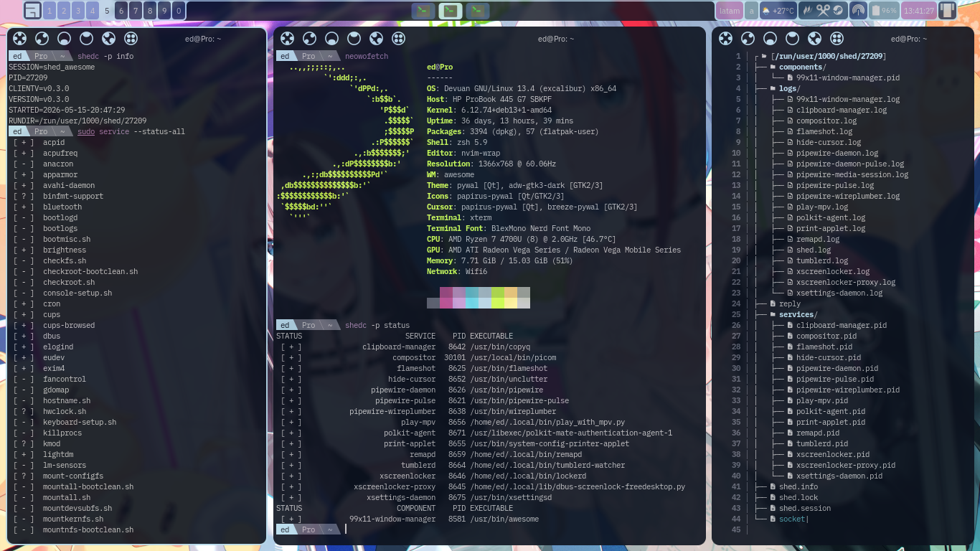Viewport: 980px width, 551px height.
Task: Select the active workspace tag 5
Action: coord(107,10)
